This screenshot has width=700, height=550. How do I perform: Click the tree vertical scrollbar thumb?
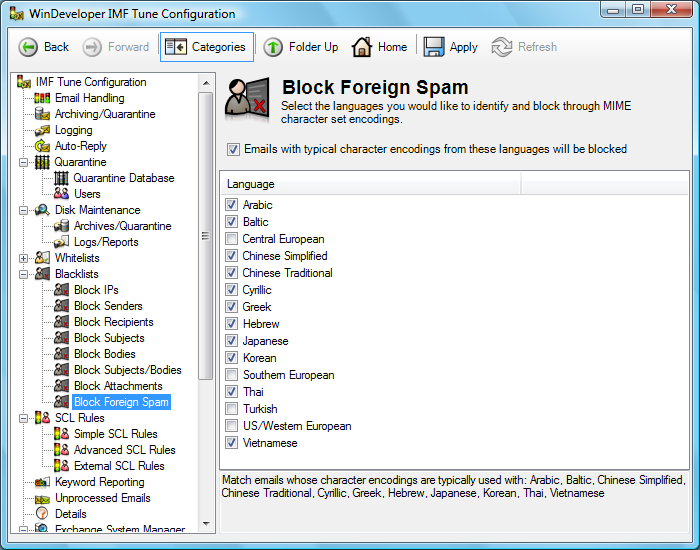(206, 236)
